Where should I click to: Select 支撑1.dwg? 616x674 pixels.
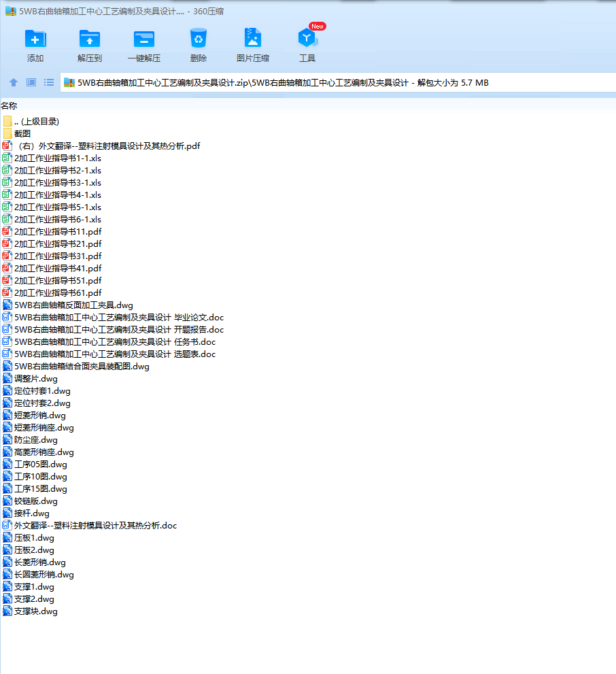(29, 587)
